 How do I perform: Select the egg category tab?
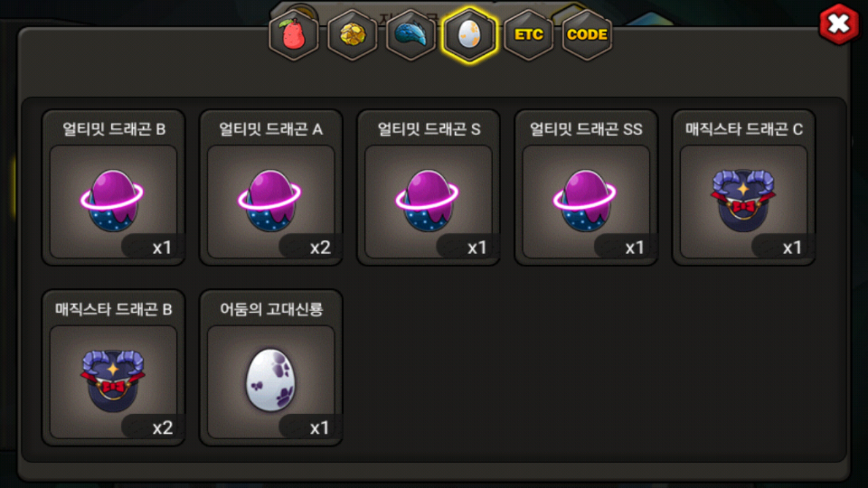tap(470, 35)
